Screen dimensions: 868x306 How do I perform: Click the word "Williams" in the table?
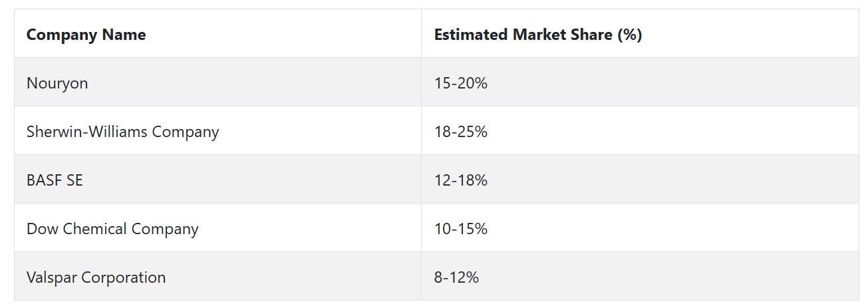point(121,132)
